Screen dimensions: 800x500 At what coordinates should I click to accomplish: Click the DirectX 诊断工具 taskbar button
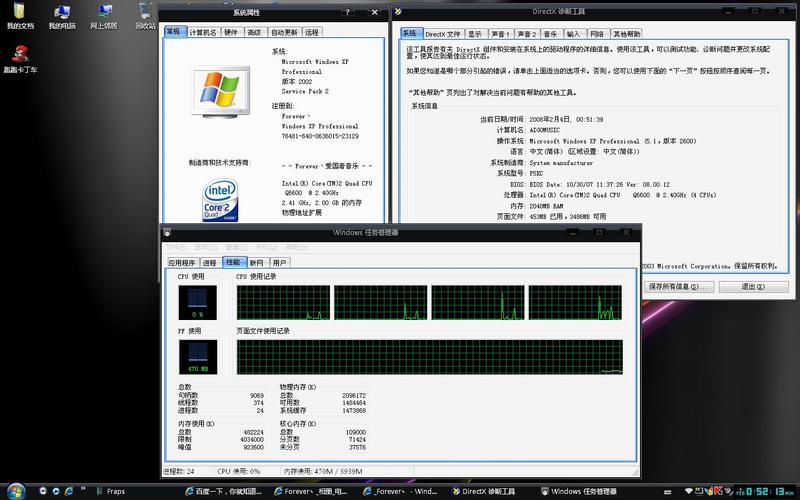[x=490, y=492]
